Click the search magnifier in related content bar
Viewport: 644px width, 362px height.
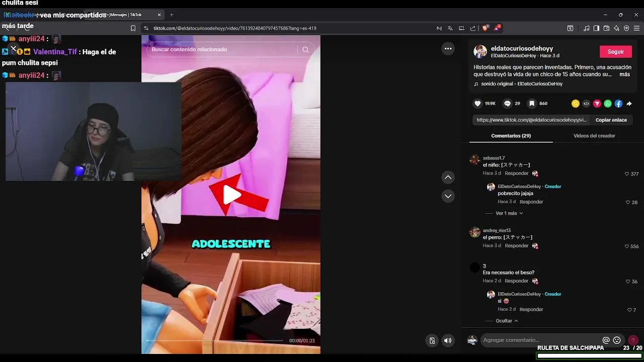[x=305, y=49]
